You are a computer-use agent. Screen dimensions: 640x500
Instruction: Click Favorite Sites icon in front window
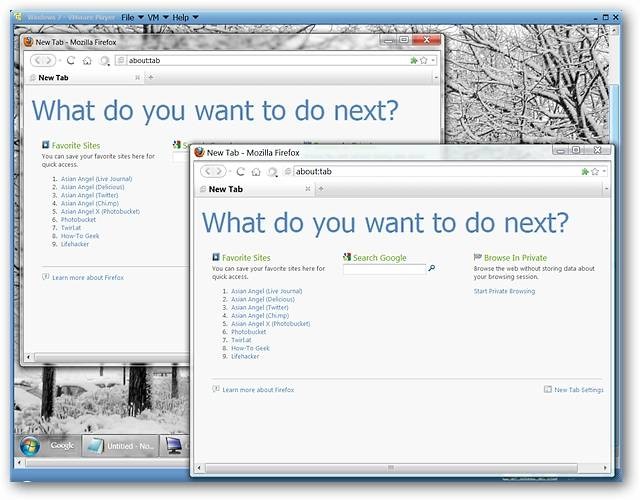(x=216, y=257)
